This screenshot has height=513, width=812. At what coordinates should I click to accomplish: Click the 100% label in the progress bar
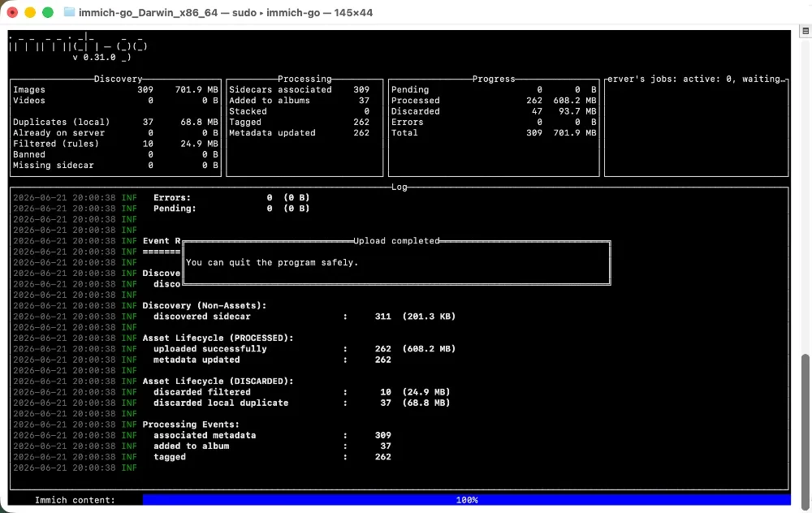pyautogui.click(x=467, y=500)
